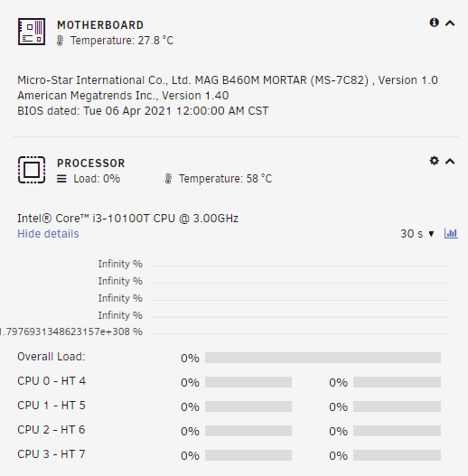Toggle the bar chart graph icon
Viewport: 468px width, 476px height.
pyautogui.click(x=451, y=233)
